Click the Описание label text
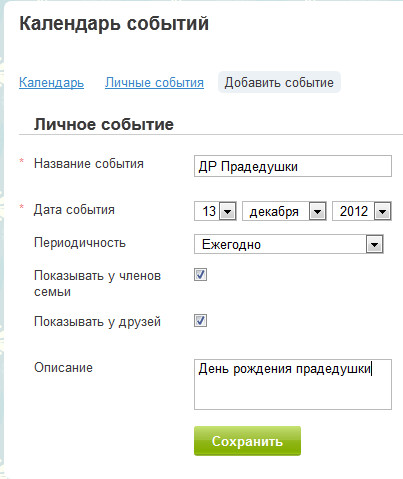The height and width of the screenshot is (479, 403). pyautogui.click(x=63, y=368)
